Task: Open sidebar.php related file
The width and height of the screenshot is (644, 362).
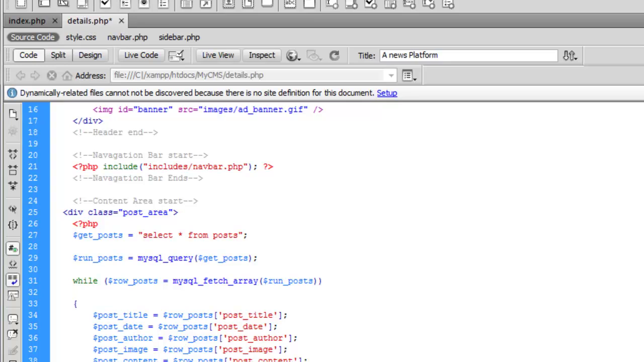Action: click(179, 37)
